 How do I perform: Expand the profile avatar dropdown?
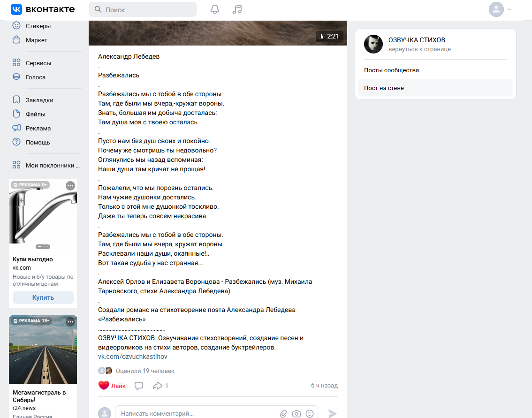(500, 9)
